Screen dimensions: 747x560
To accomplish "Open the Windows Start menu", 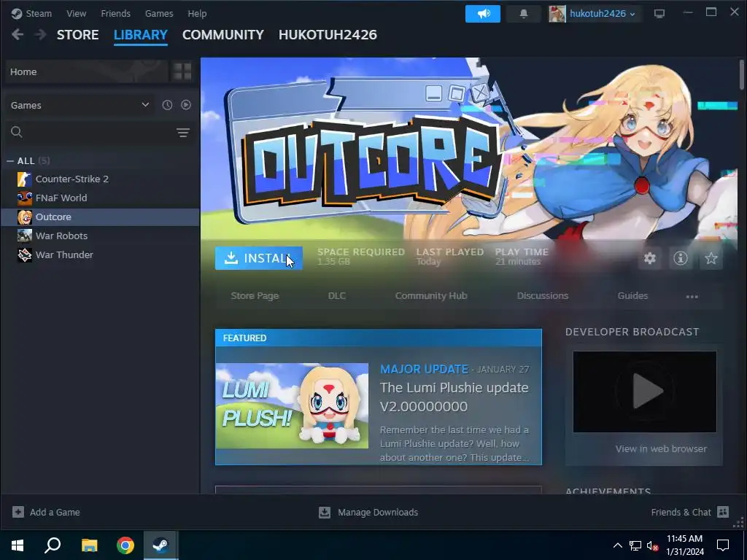I will coord(18,545).
